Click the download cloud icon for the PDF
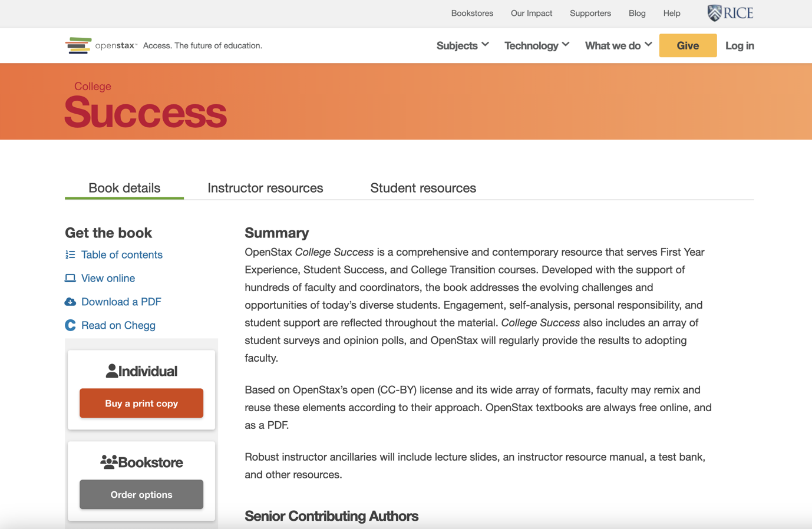The height and width of the screenshot is (529, 812). pyautogui.click(x=70, y=301)
